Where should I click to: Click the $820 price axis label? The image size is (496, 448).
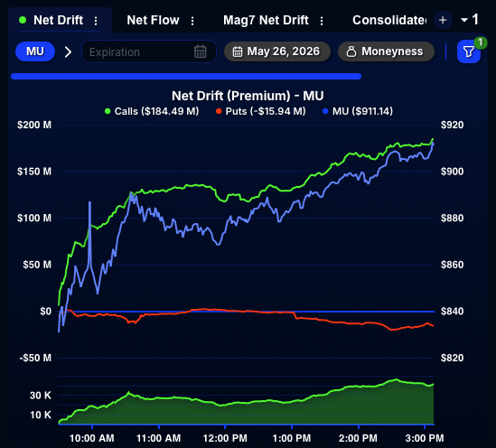[x=453, y=358]
